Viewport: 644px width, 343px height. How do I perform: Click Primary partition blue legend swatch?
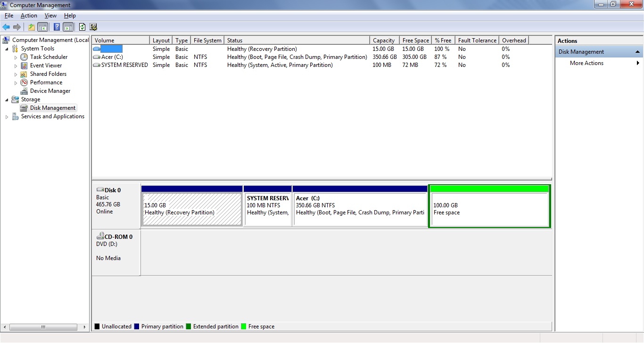pos(137,326)
